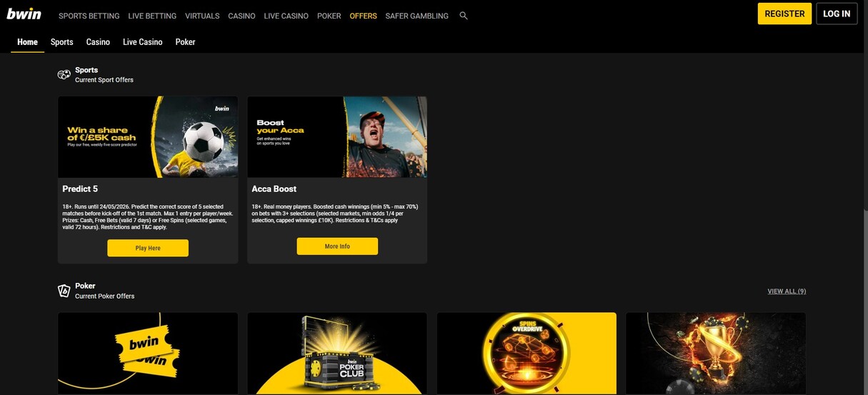Open Live Casino in top navigation
Image resolution: width=868 pixels, height=395 pixels.
coord(286,16)
